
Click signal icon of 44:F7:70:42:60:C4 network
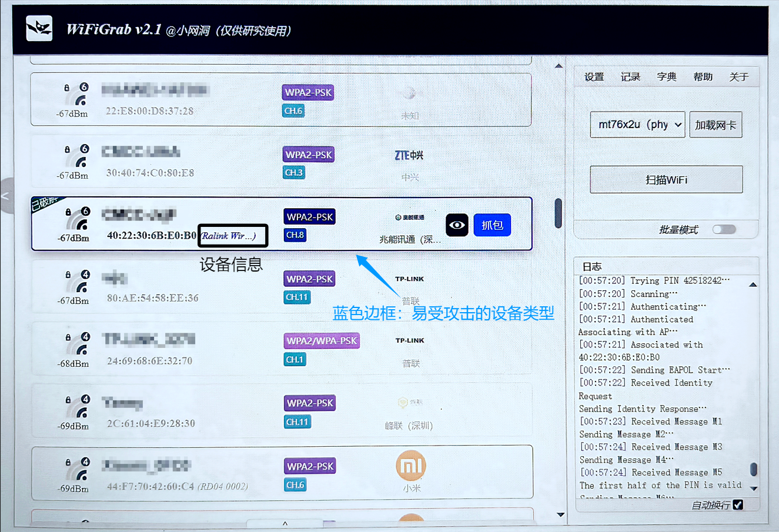click(78, 468)
